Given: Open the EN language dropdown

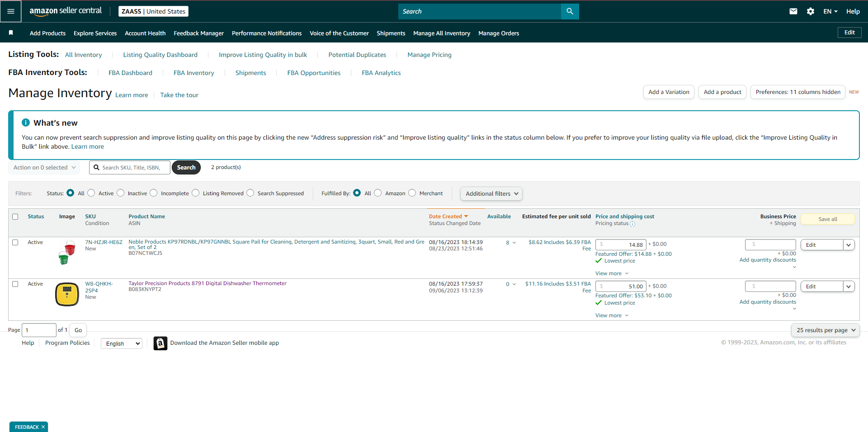Looking at the screenshot, I should (x=830, y=11).
